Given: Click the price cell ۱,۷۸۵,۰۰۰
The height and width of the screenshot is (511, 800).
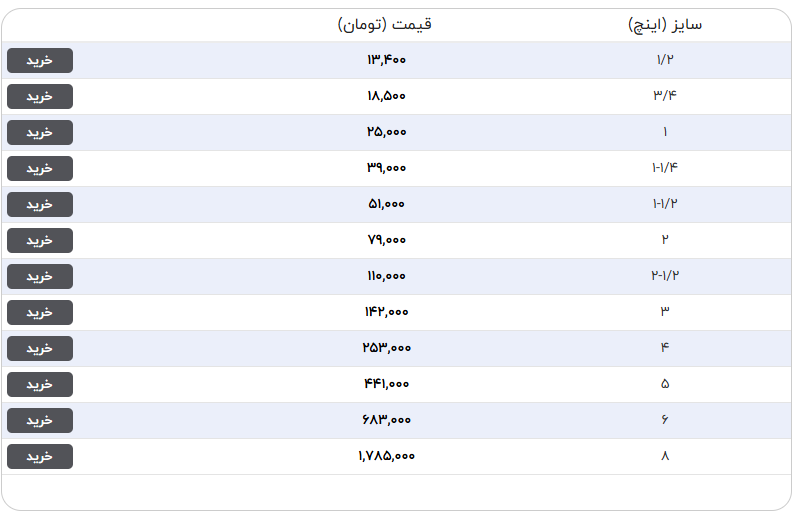Looking at the screenshot, I should tap(386, 456).
